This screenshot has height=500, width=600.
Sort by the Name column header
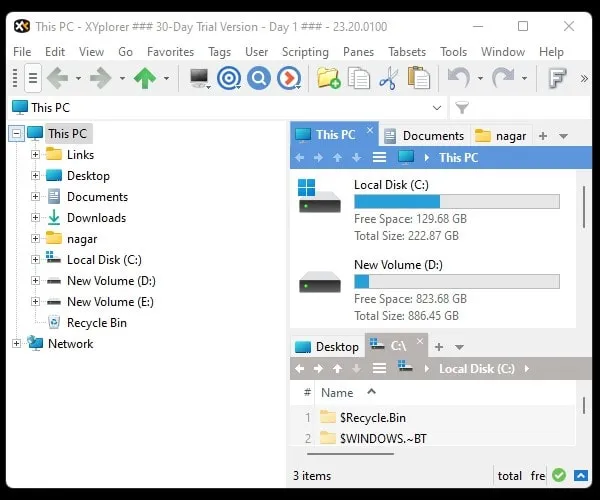(x=337, y=393)
